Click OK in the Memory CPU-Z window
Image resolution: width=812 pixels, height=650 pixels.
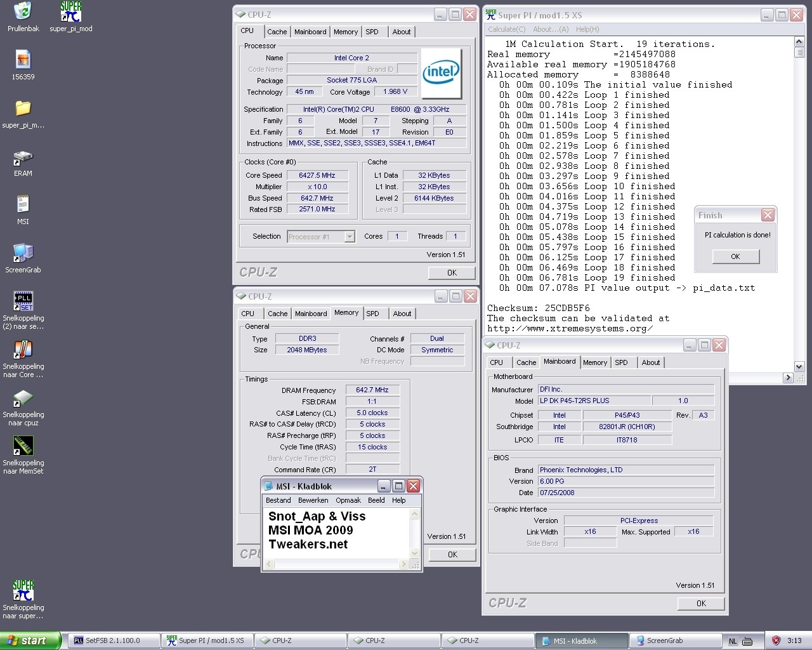coord(452,554)
